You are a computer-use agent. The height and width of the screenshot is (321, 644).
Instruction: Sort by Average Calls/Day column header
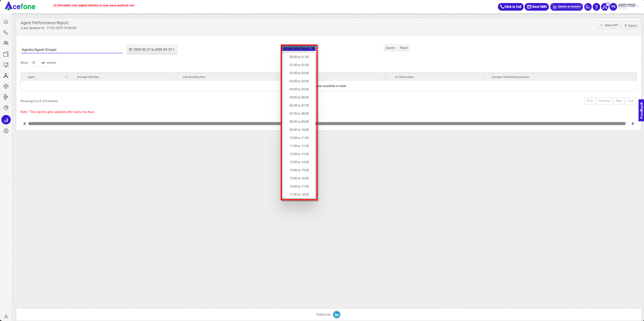coord(123,77)
